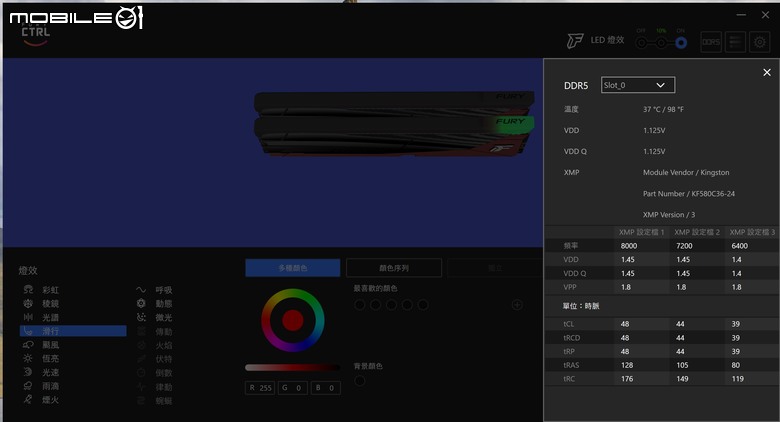Click the tRC value 149
The height and width of the screenshot is (422, 780).
(x=682, y=379)
